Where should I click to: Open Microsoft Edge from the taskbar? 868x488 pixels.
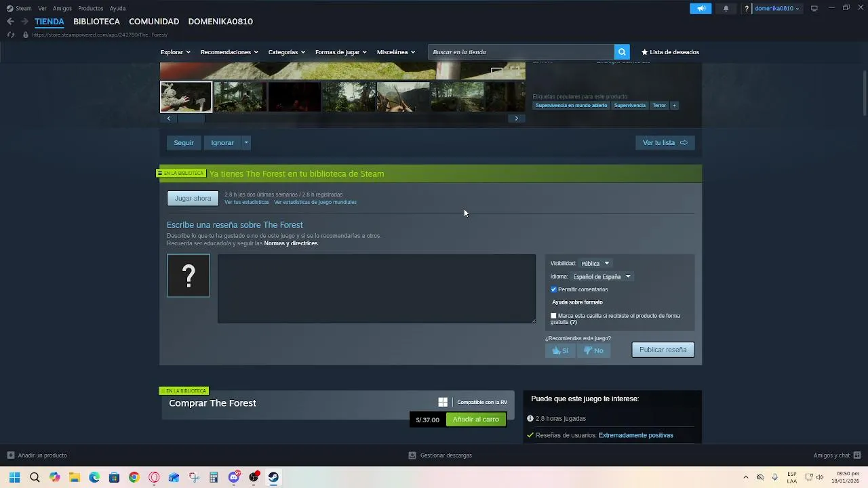94,477
